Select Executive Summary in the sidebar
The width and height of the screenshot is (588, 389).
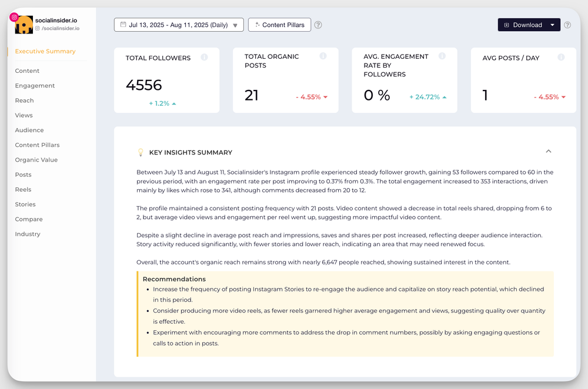45,51
